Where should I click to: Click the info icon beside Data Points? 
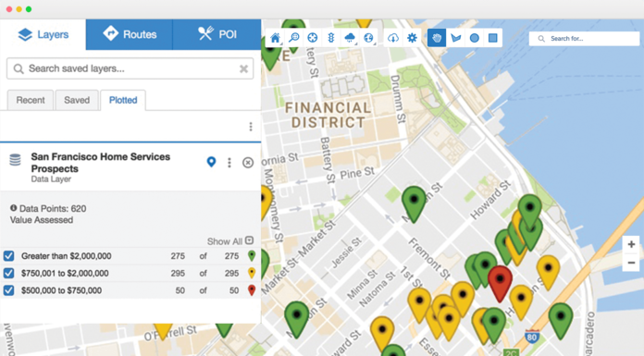pyautogui.click(x=14, y=208)
